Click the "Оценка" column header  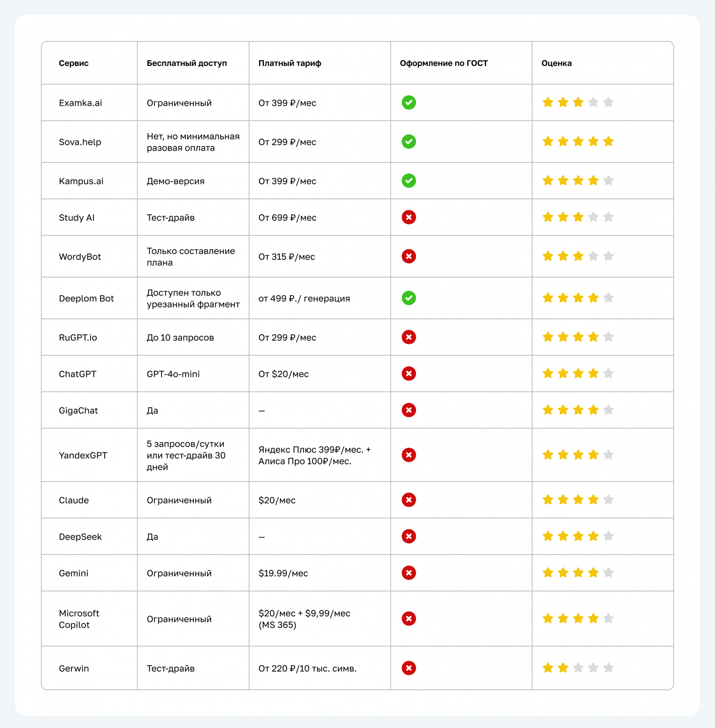click(556, 63)
